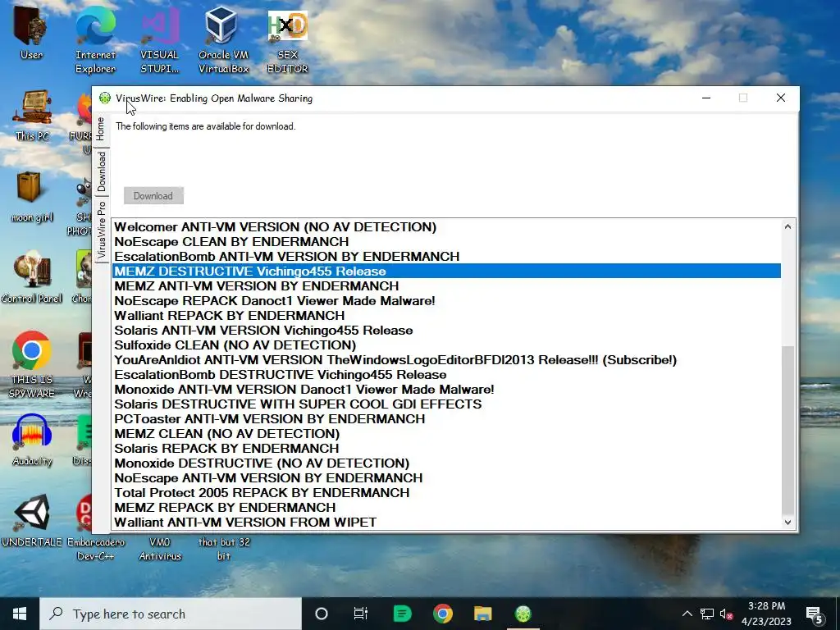Image resolution: width=840 pixels, height=630 pixels.
Task: Select the This PC desktop icon
Action: coord(32,115)
